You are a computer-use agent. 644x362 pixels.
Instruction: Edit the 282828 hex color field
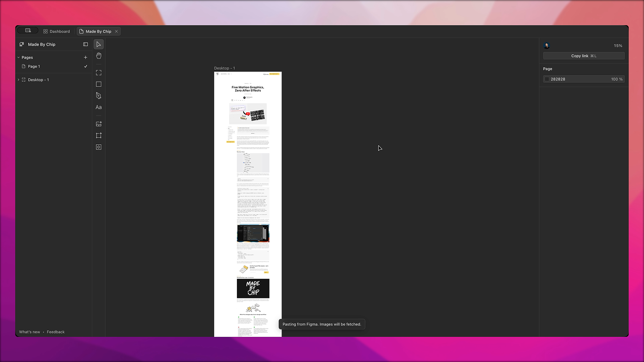pos(558,79)
